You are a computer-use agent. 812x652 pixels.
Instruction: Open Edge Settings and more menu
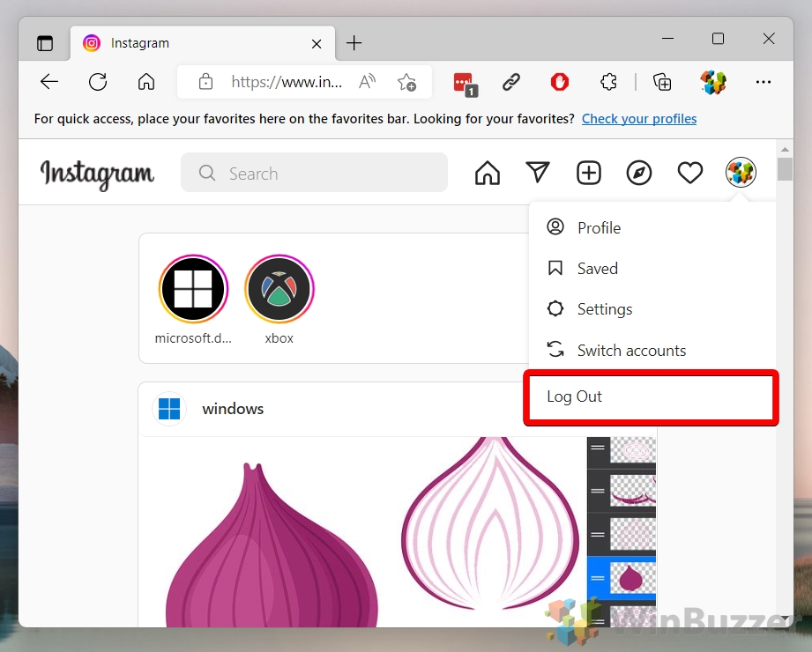[764, 82]
